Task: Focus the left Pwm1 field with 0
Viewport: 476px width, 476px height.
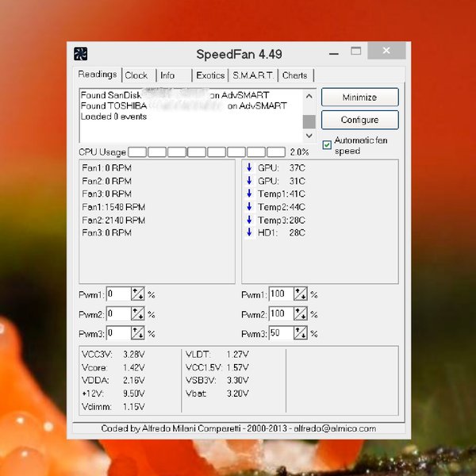Action: [119, 294]
